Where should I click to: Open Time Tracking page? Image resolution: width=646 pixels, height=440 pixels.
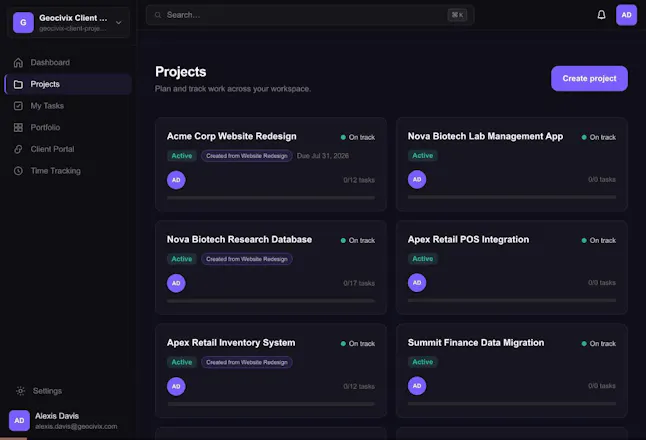pos(68,171)
